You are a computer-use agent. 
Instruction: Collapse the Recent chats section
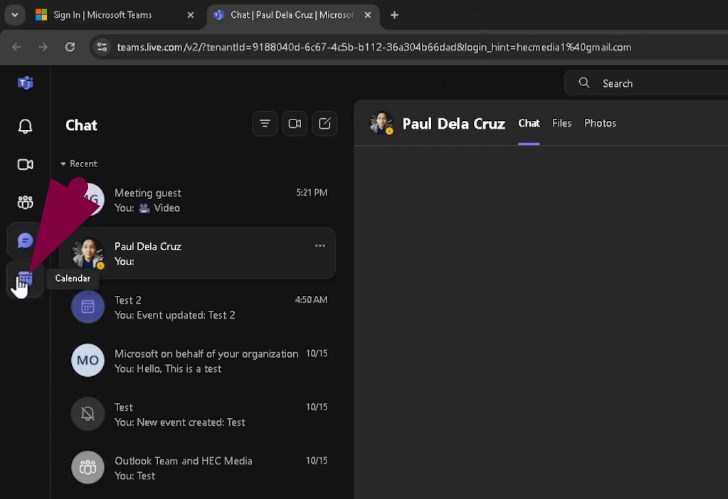[63, 164]
